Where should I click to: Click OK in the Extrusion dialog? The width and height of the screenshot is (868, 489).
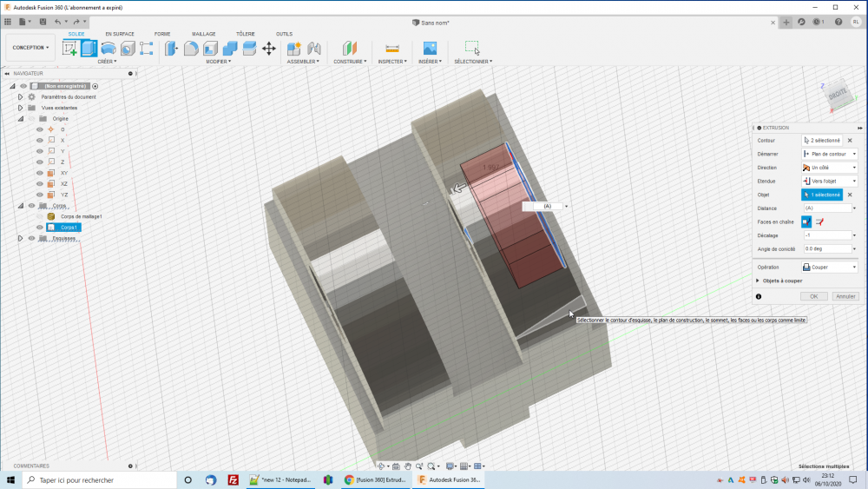(x=814, y=296)
